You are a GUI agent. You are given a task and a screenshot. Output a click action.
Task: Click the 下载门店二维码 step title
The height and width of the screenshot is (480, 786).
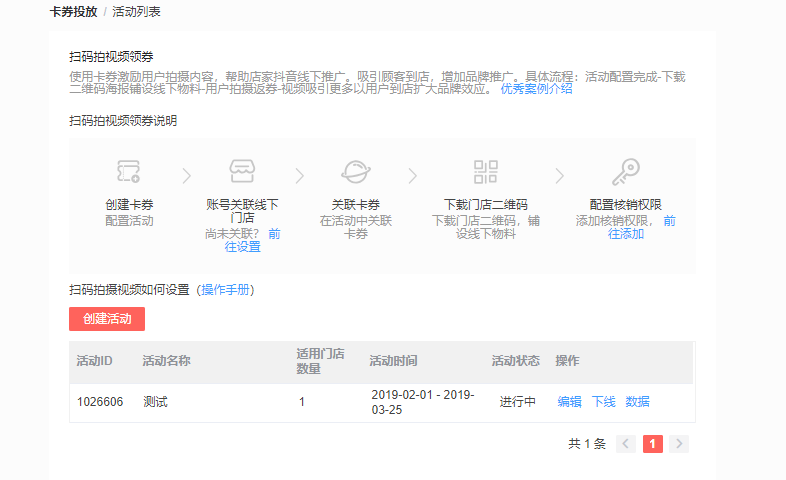click(x=486, y=204)
